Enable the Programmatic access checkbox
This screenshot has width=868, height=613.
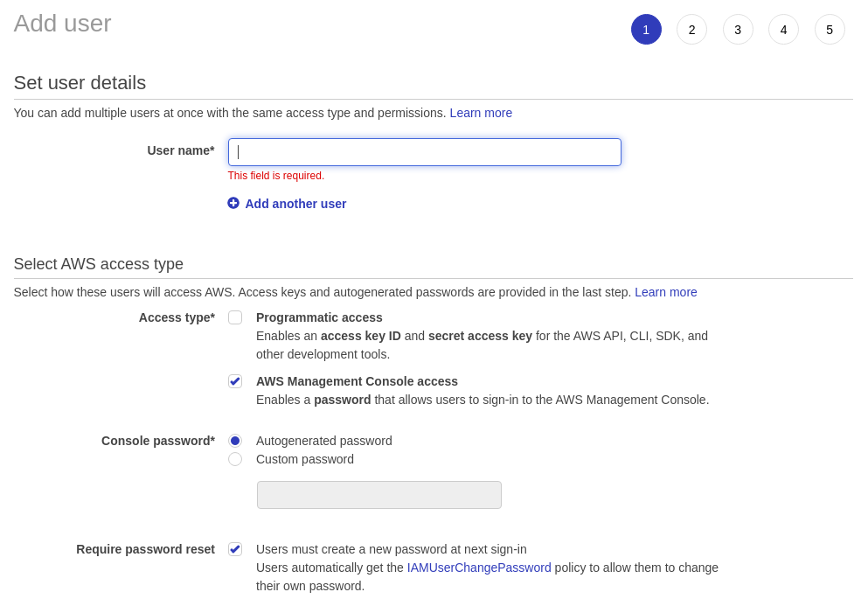pos(235,317)
